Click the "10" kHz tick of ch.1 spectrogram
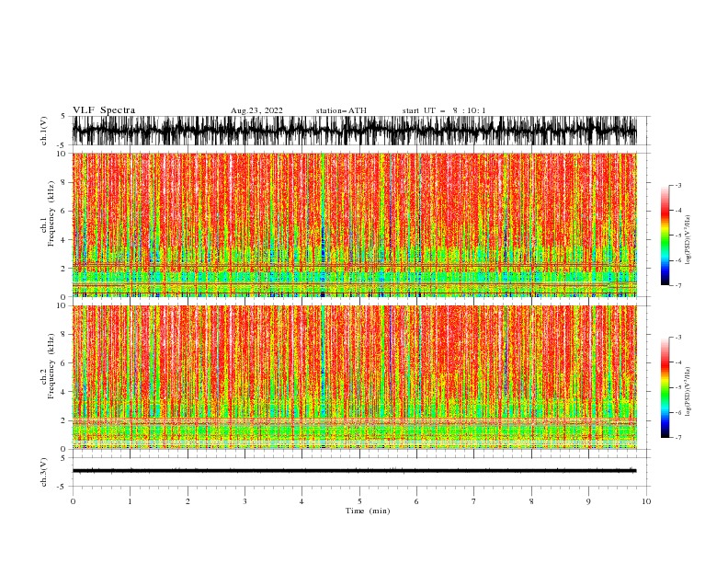 coord(61,154)
